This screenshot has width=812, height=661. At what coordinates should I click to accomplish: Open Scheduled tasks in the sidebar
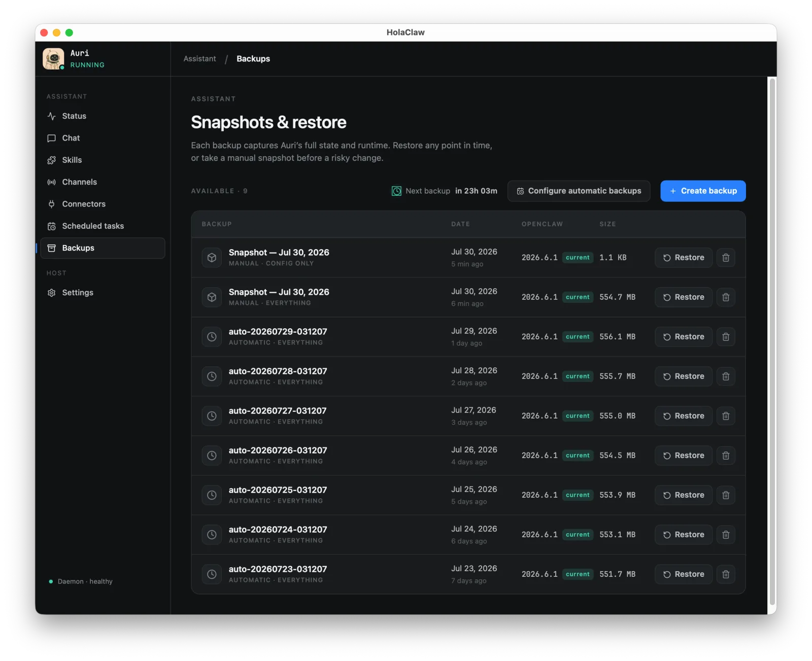click(x=103, y=226)
